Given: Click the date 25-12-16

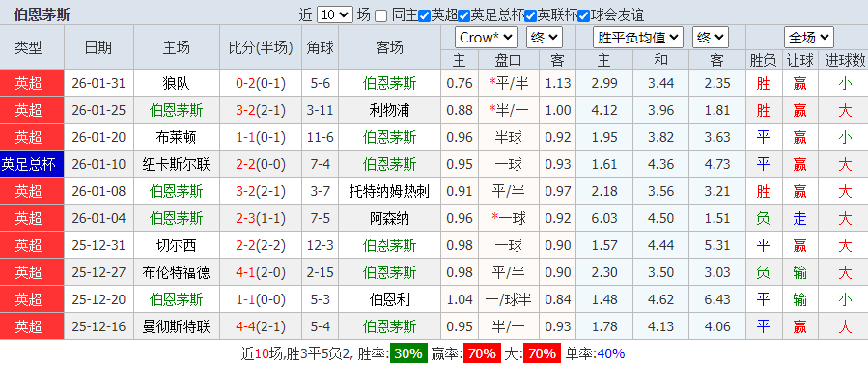Looking at the screenshot, I should coord(98,326).
